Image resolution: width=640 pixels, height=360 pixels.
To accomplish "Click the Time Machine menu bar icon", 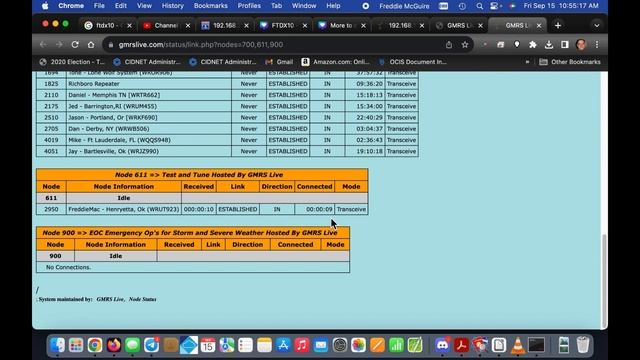I will coord(462,6).
